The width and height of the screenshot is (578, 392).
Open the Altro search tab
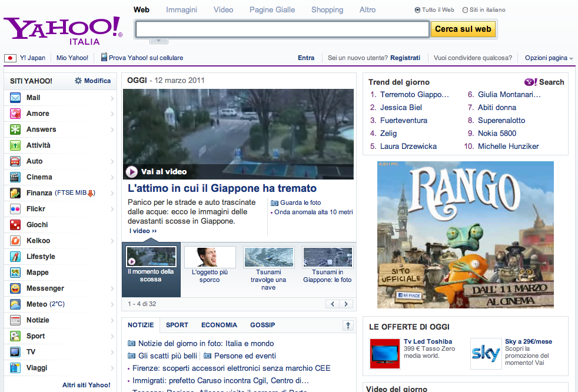click(x=367, y=10)
